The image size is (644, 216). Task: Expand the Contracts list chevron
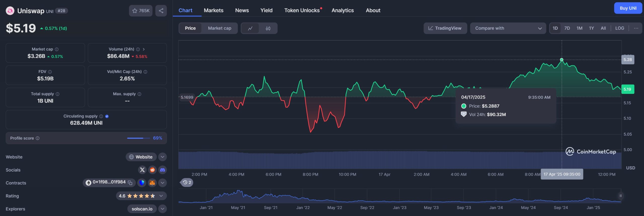[163, 183]
